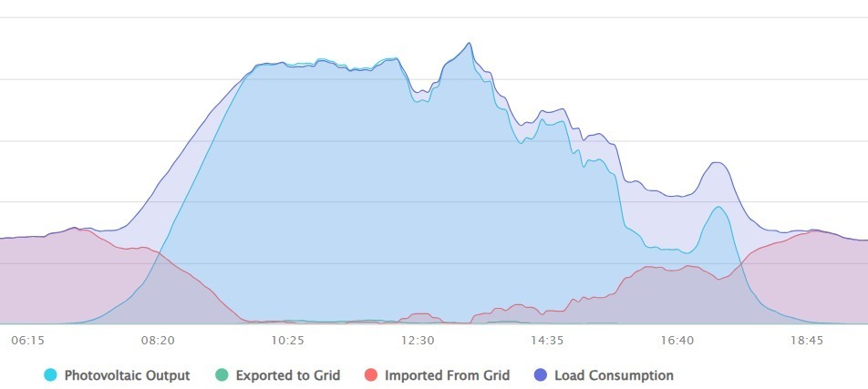Select the 10:25 time axis label
The image size is (868, 389).
(x=288, y=341)
